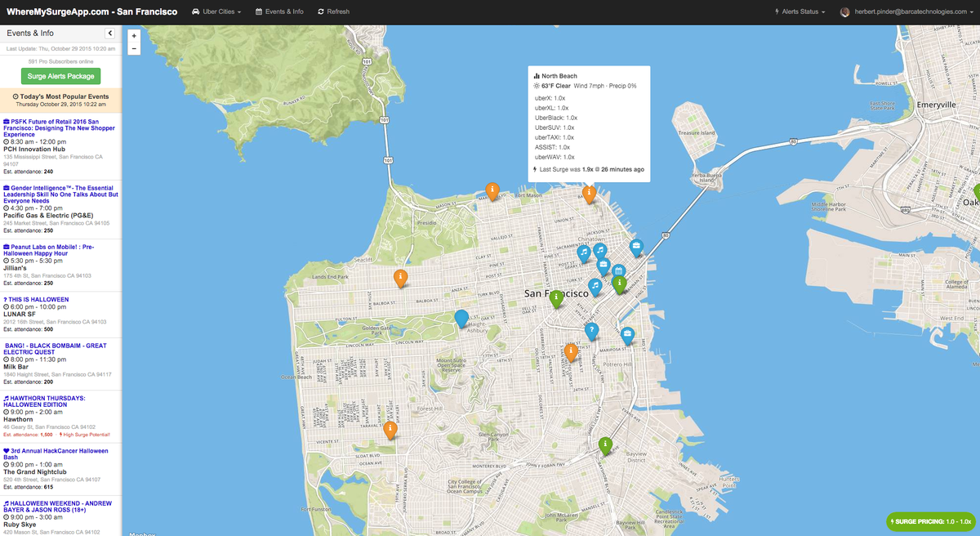
Task: Open the green info marker in Bayview District
Action: click(x=605, y=446)
